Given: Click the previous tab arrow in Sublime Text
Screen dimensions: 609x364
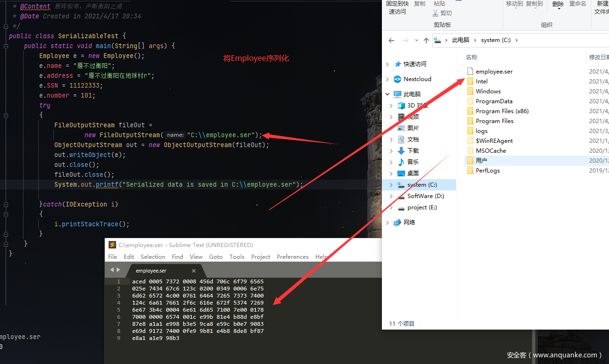Looking at the screenshot, I should (112, 270).
